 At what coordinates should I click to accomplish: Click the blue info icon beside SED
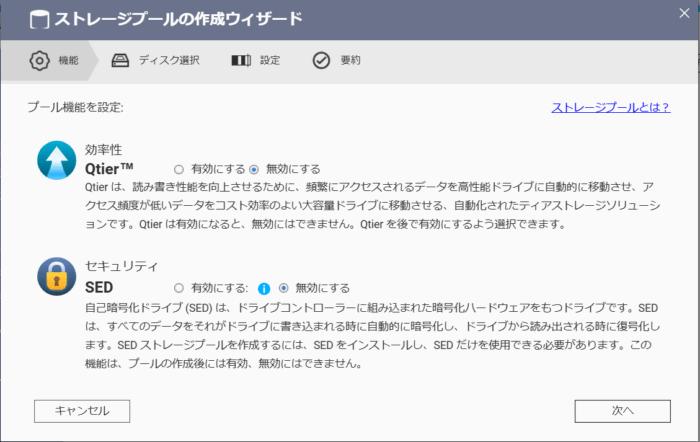pos(265,287)
